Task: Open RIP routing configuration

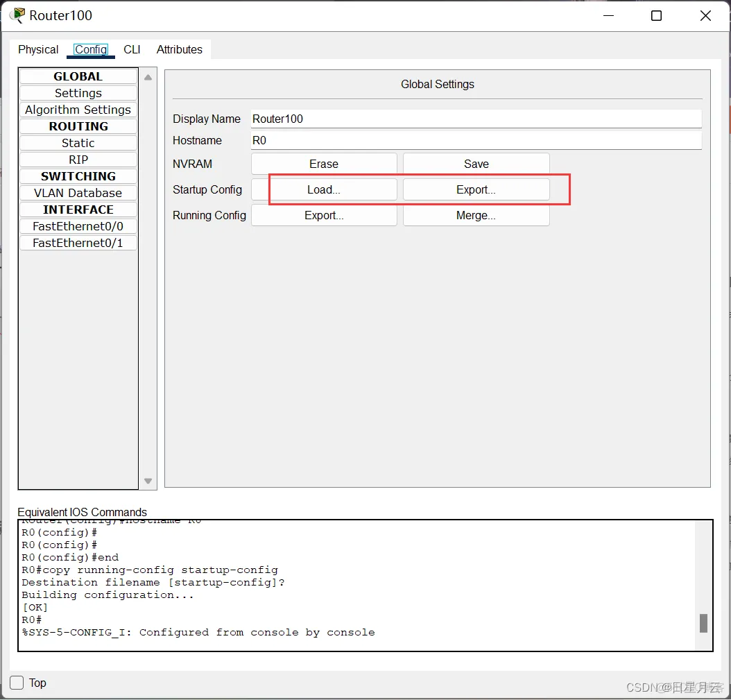Action: click(x=78, y=160)
